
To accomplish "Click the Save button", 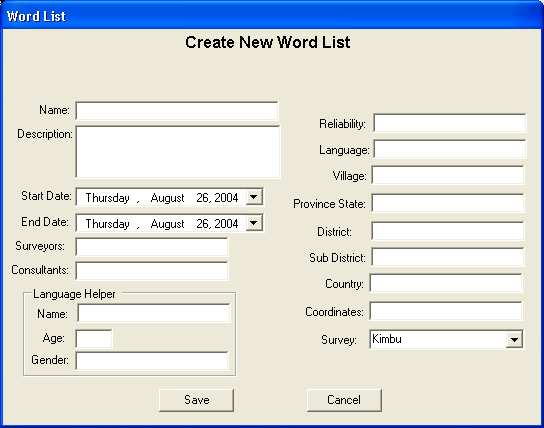I will (x=196, y=400).
